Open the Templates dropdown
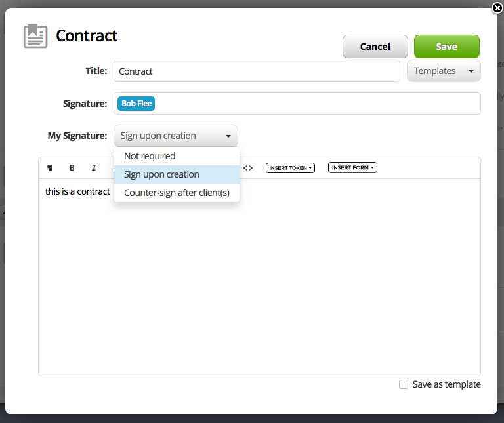This screenshot has width=504, height=423. point(444,71)
